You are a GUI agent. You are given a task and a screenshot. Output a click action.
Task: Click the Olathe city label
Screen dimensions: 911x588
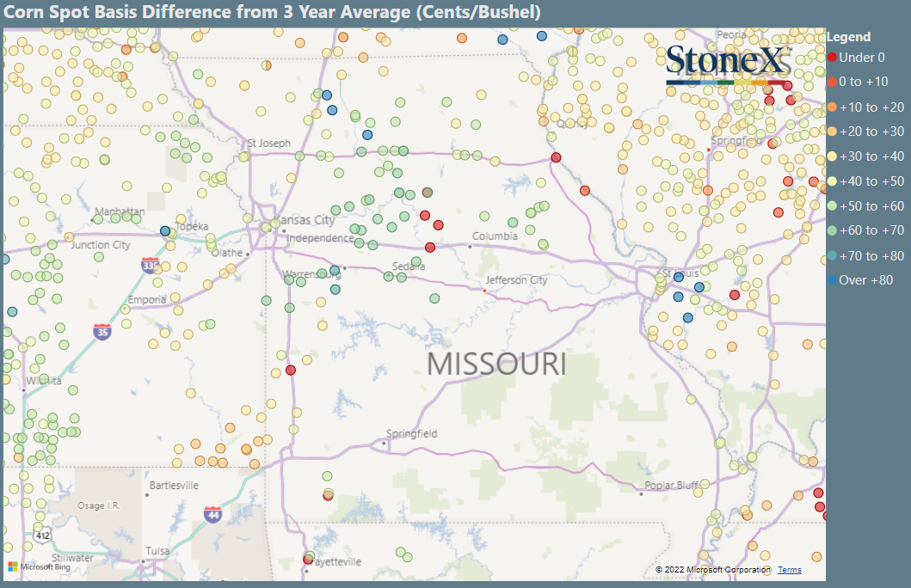[227, 253]
